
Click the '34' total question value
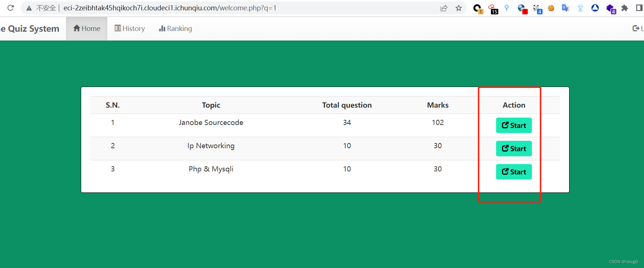347,122
